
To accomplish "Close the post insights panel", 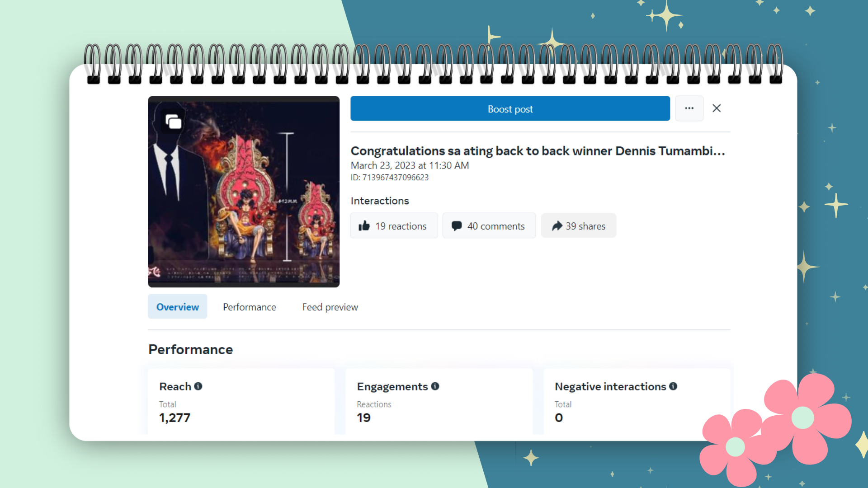I will [717, 108].
